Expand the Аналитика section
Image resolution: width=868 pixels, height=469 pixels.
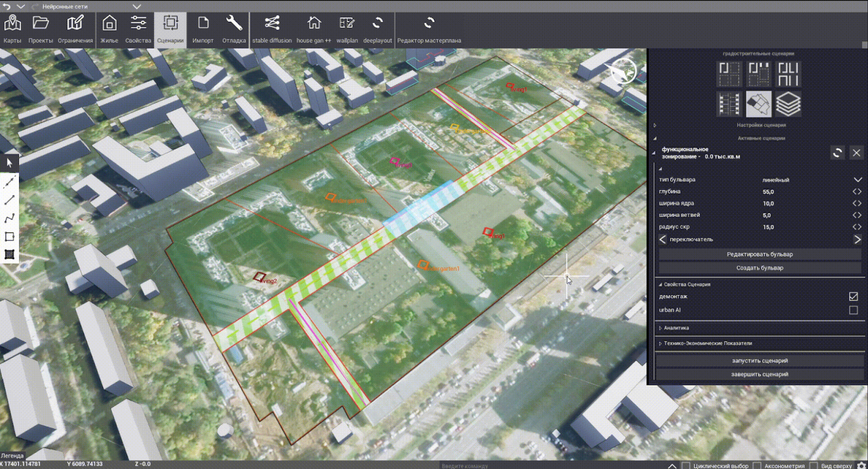(676, 328)
